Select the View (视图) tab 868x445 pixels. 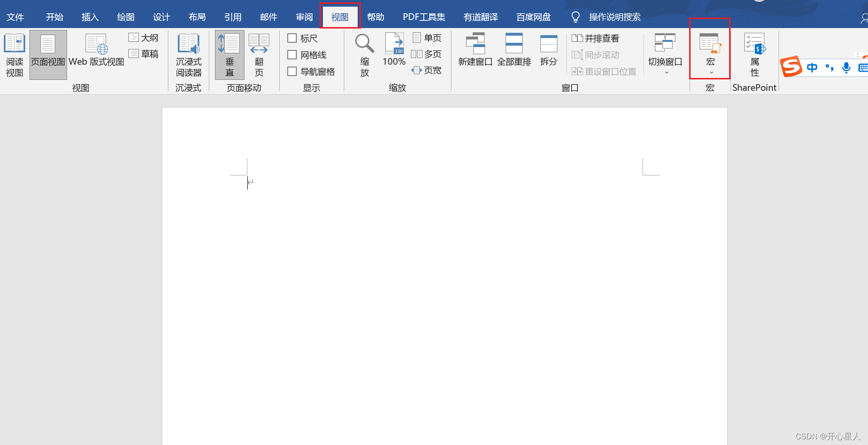(x=340, y=17)
